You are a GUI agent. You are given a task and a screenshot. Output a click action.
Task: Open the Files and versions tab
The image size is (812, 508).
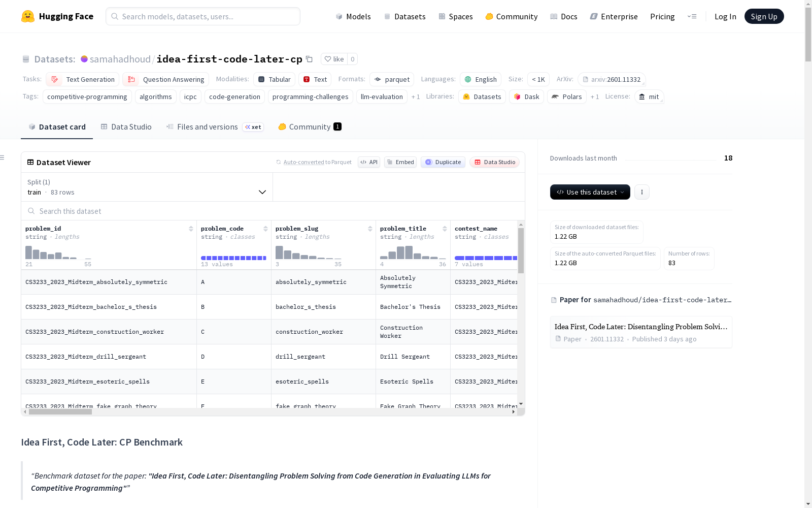click(215, 127)
